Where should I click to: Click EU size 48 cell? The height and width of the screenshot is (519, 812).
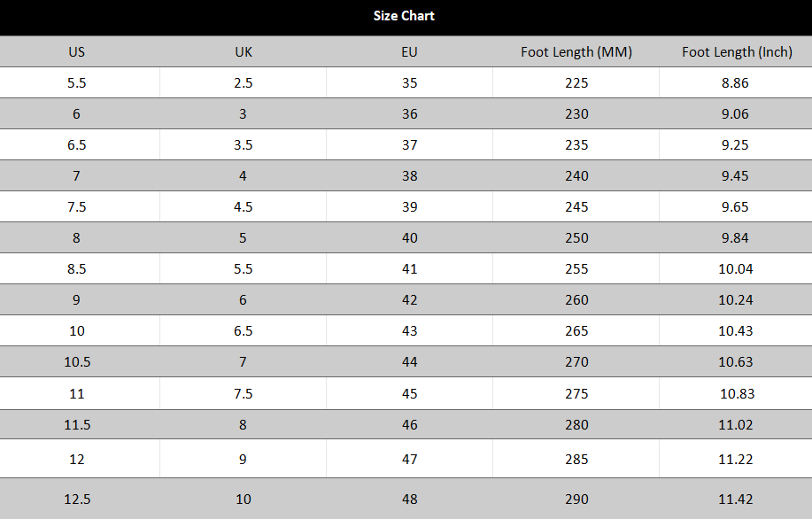[x=409, y=499]
